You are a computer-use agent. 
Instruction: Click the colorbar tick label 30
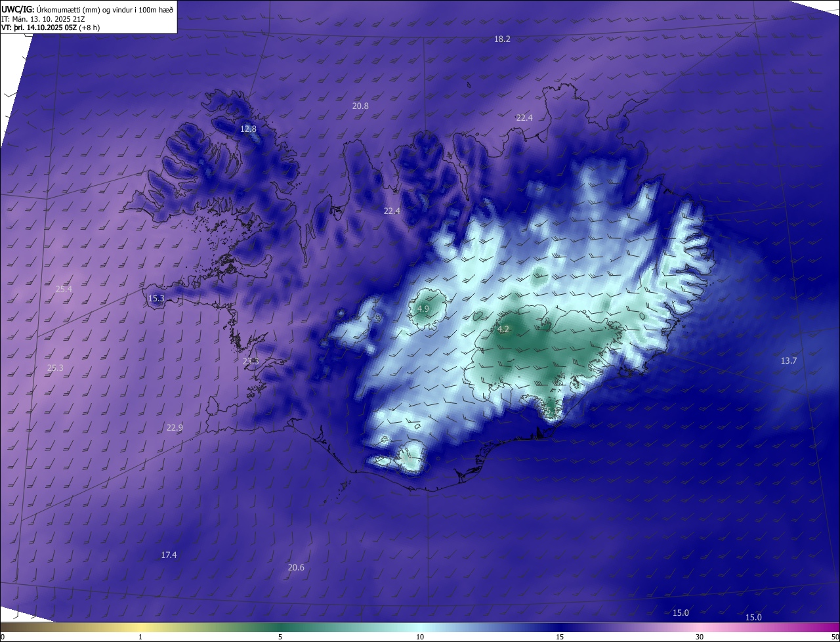click(x=700, y=637)
